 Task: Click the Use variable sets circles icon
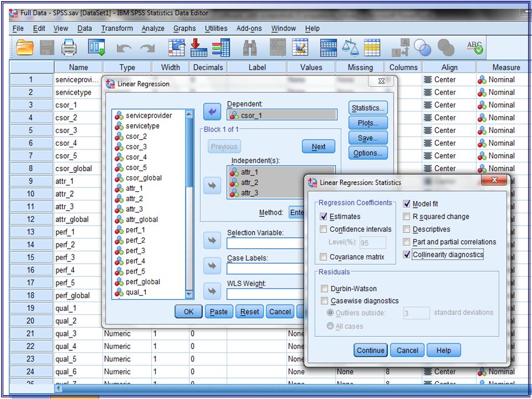pyautogui.click(x=423, y=48)
